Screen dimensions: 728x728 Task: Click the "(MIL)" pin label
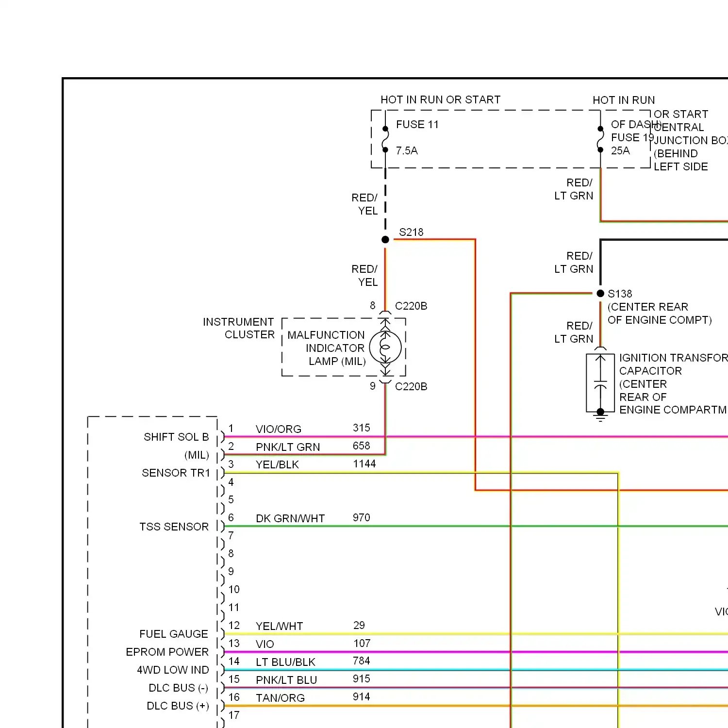click(x=197, y=455)
